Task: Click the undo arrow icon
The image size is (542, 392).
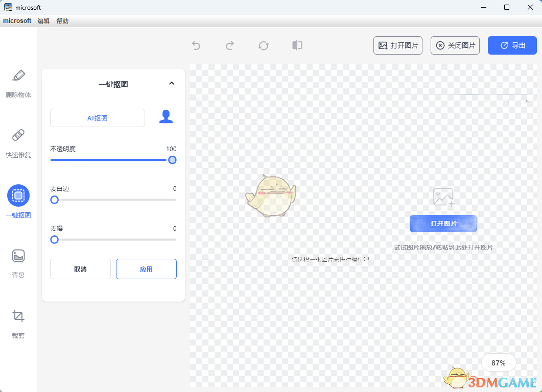Action: point(196,45)
